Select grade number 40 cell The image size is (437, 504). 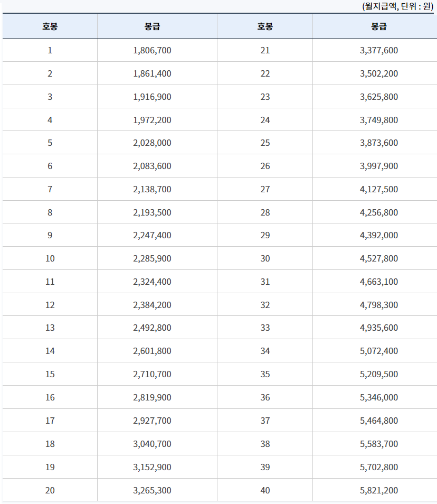pyautogui.click(x=265, y=490)
